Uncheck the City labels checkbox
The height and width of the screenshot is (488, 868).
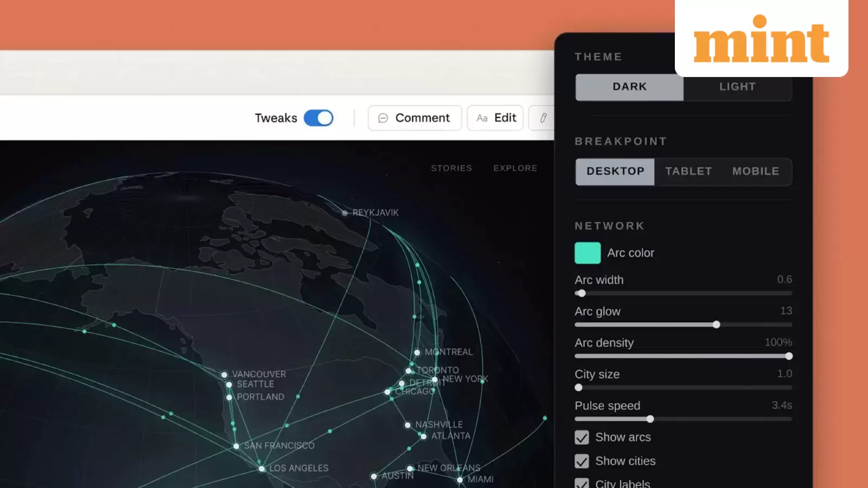[582, 483]
